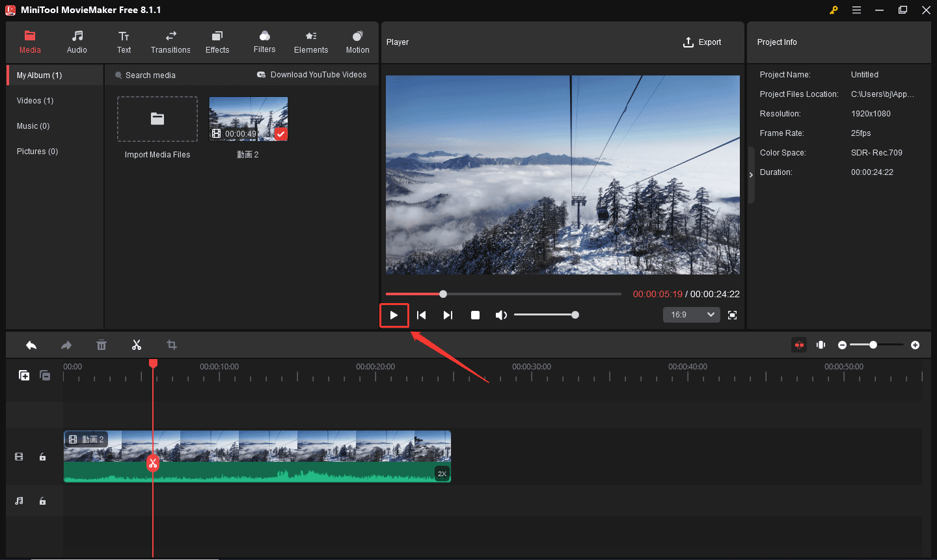This screenshot has height=560, width=937.
Task: Open the Text tab
Action: (124, 42)
